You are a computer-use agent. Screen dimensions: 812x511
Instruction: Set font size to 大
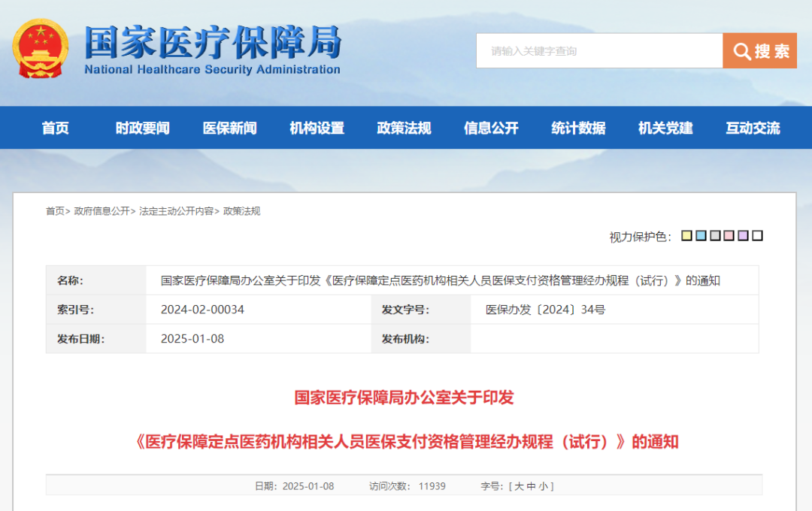click(x=519, y=486)
